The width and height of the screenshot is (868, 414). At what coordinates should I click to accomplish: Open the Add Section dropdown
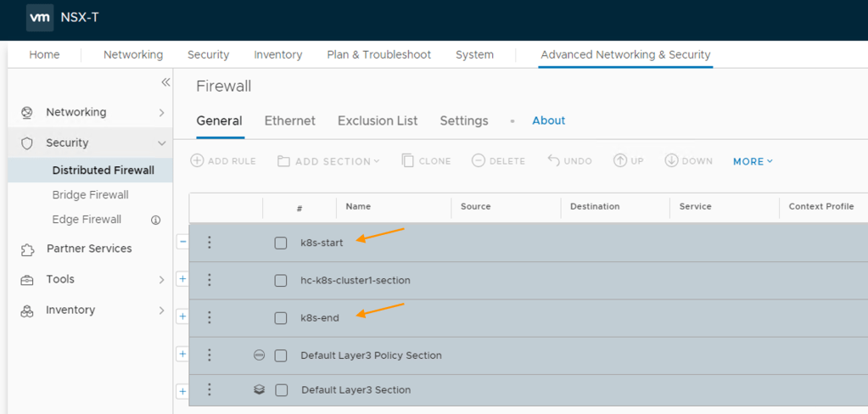328,161
